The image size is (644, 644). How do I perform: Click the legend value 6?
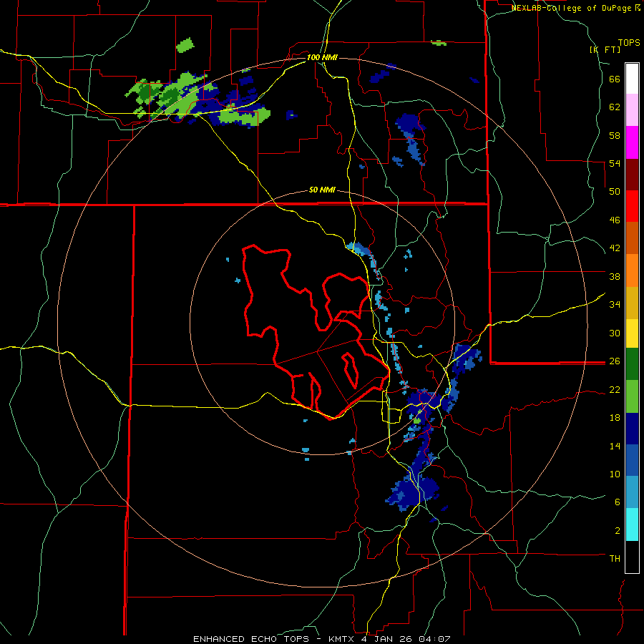(x=618, y=502)
